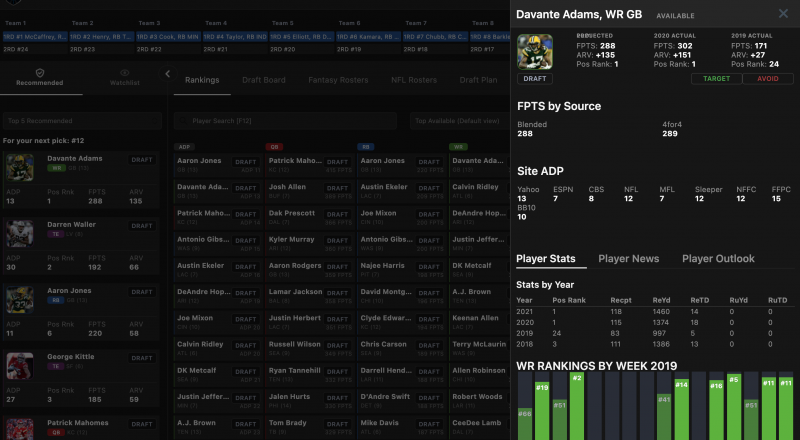Draft Mike Davis in RB column
800x440 pixels.
point(429,424)
